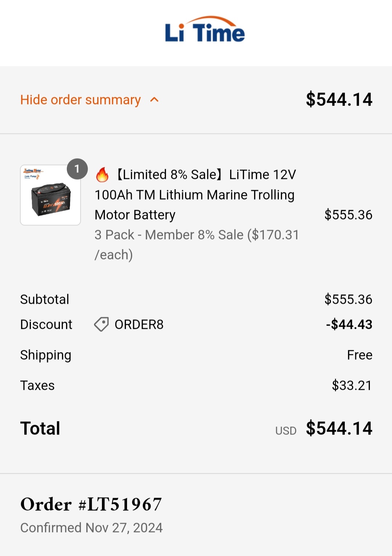Click the Order #LT51967 heading
Viewport: 392px width, 556px height.
click(91, 504)
